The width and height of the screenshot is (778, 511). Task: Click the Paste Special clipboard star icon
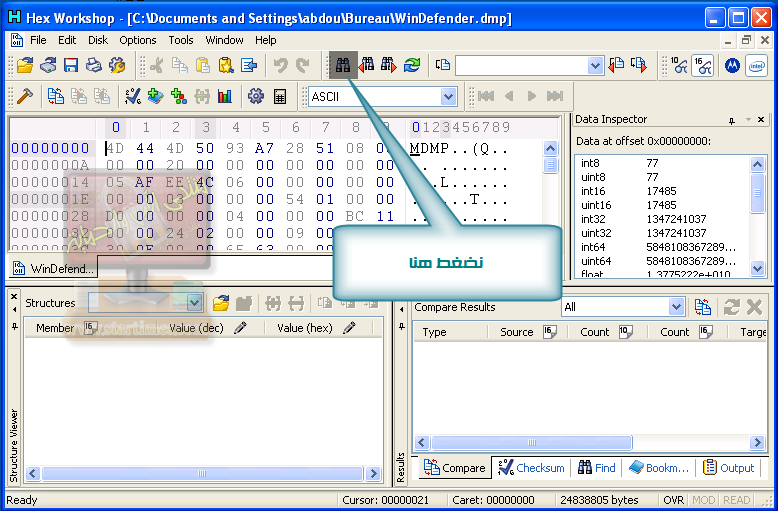click(x=226, y=65)
